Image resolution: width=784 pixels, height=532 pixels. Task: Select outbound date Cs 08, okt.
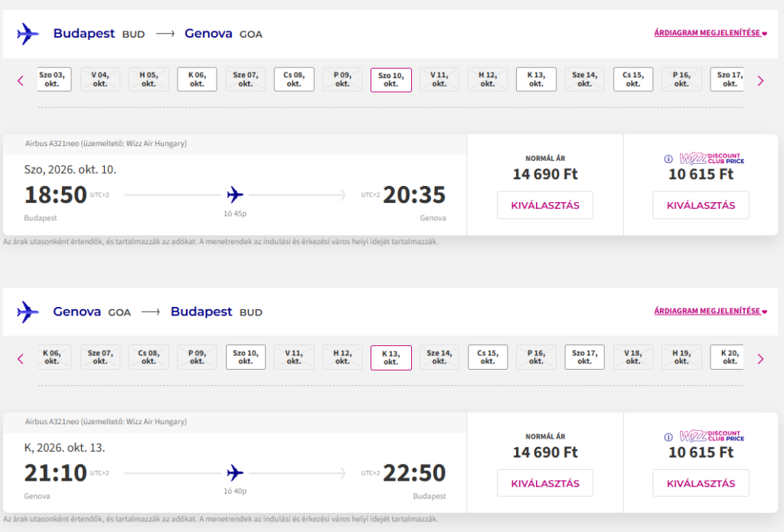(x=294, y=80)
